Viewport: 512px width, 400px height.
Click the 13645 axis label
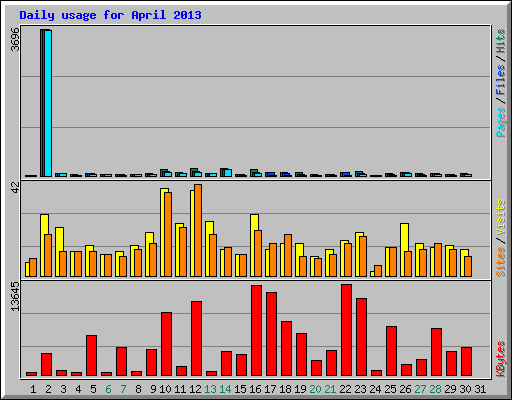(x=15, y=296)
